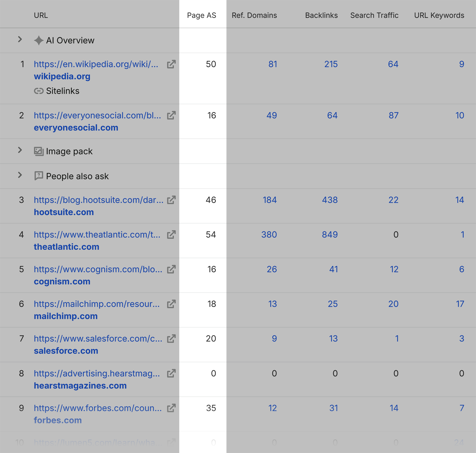476x453 pixels.
Task: Open the forbes.com domain link
Action: coord(58,420)
